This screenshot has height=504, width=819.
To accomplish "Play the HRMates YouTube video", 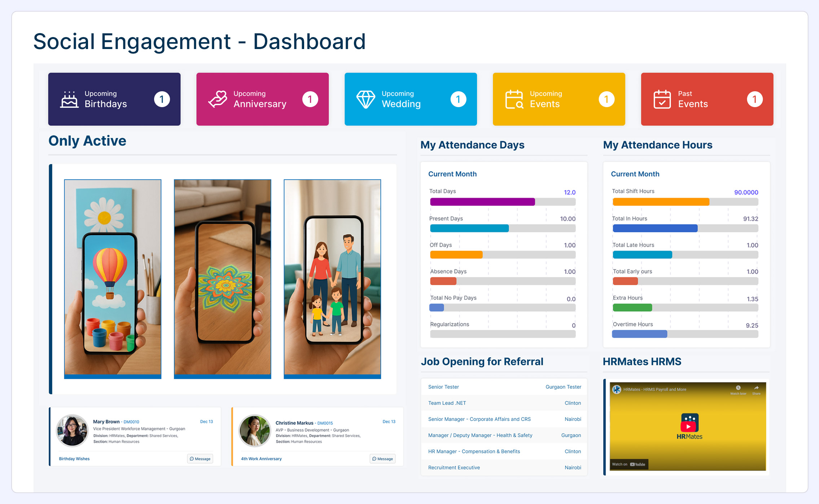I will coord(688,427).
